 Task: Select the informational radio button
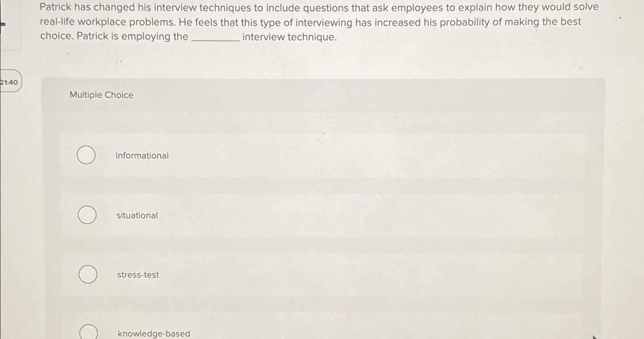click(86, 155)
